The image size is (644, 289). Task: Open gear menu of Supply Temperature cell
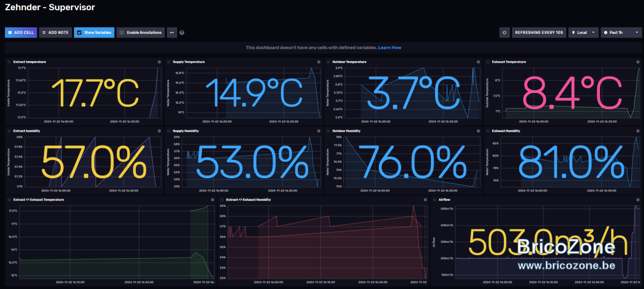pyautogui.click(x=319, y=62)
